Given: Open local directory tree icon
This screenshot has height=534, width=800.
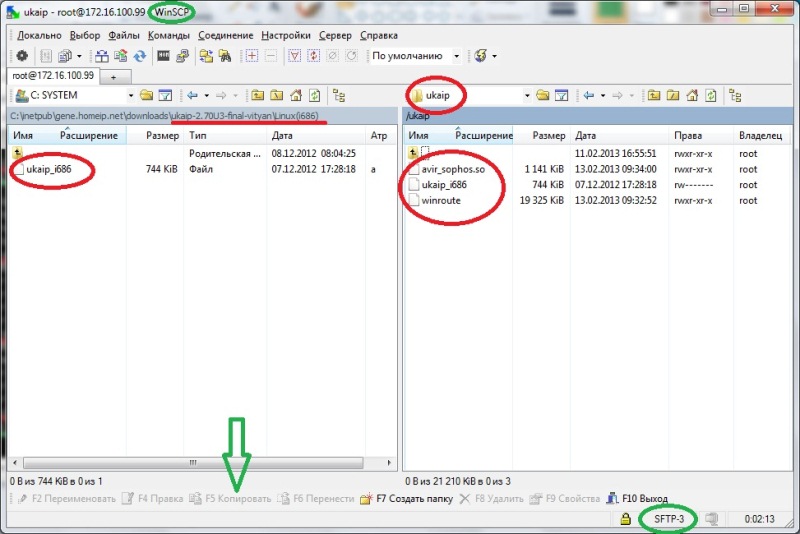Looking at the screenshot, I should tap(339, 96).
